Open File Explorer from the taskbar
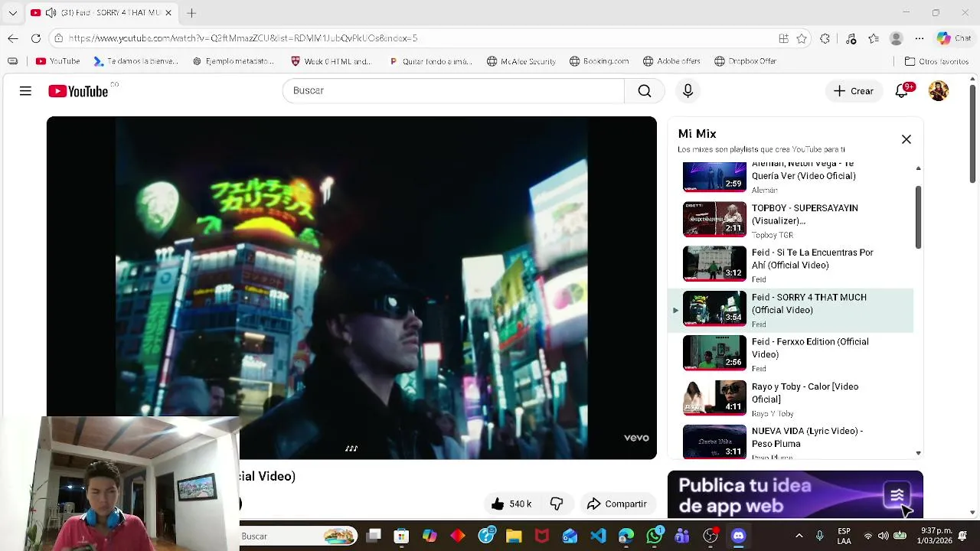 pyautogui.click(x=514, y=536)
